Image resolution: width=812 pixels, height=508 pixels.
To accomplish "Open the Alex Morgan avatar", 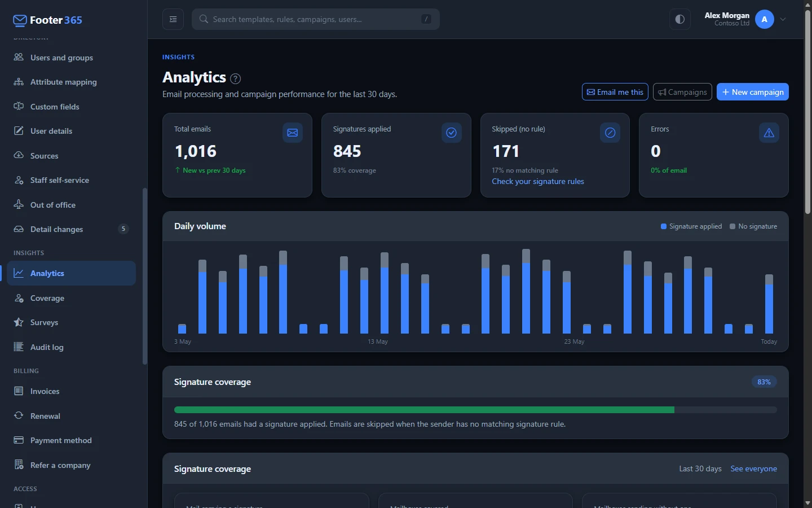I will [x=764, y=19].
